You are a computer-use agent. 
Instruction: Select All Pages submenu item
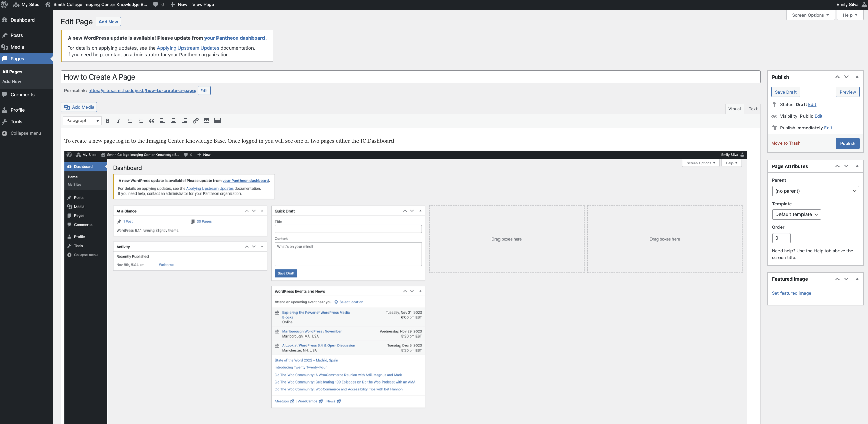(x=12, y=72)
